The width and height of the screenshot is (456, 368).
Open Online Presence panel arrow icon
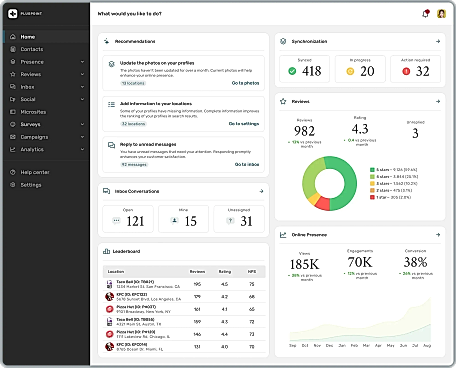[438, 235]
